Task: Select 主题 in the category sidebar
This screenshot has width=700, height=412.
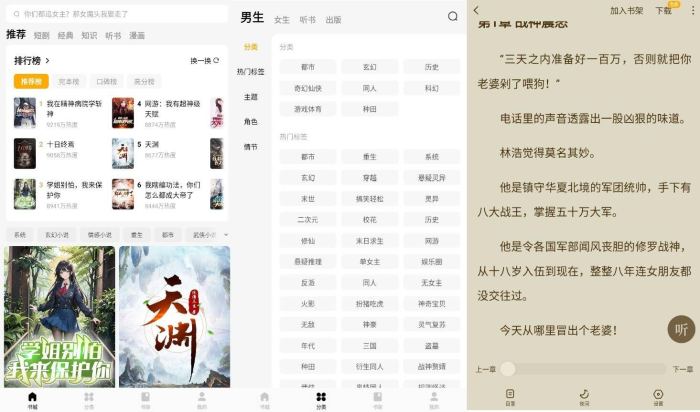Action: tap(250, 97)
